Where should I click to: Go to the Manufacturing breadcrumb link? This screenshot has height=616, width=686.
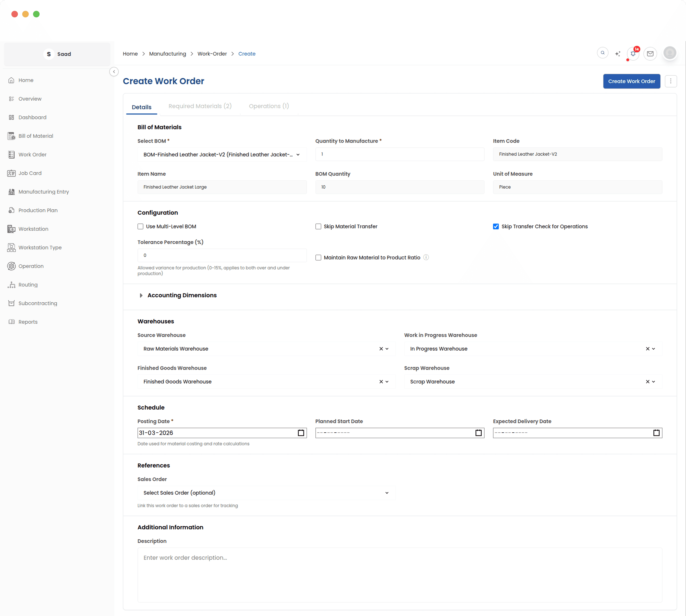(x=167, y=54)
